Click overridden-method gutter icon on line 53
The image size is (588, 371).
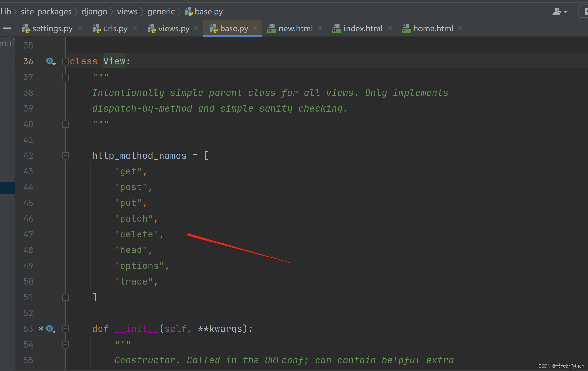pyautogui.click(x=51, y=329)
